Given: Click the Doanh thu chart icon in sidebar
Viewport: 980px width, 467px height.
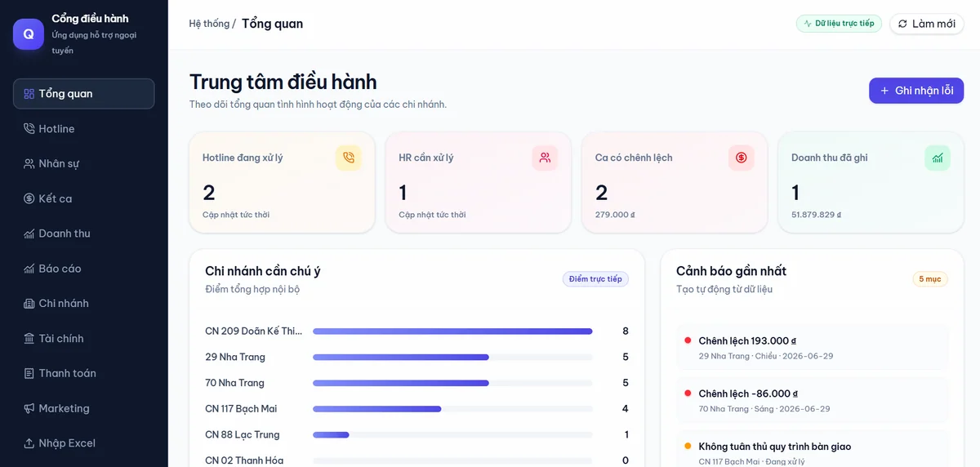Looking at the screenshot, I should point(29,233).
